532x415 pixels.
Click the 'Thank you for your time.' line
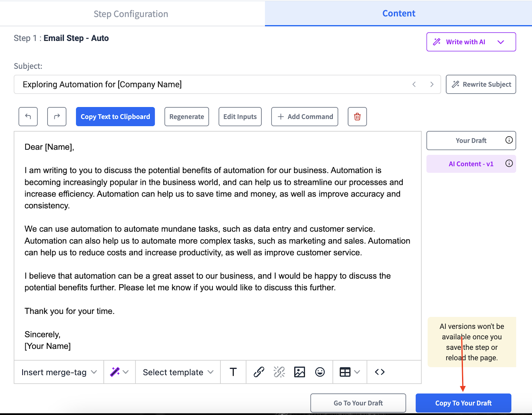69,311
